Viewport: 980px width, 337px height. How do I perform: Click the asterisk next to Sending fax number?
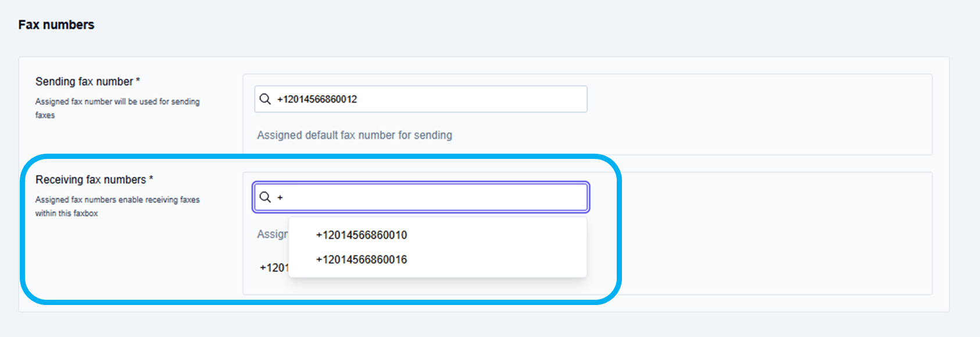(x=138, y=80)
